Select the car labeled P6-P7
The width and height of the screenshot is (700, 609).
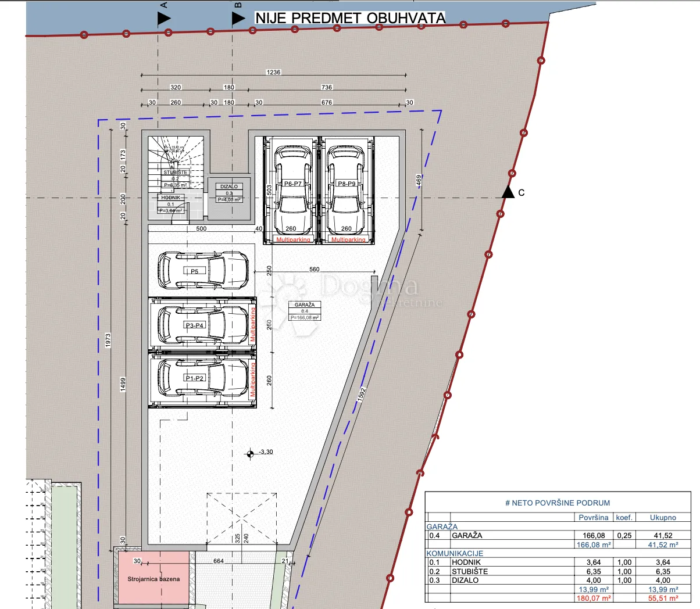[291, 189]
